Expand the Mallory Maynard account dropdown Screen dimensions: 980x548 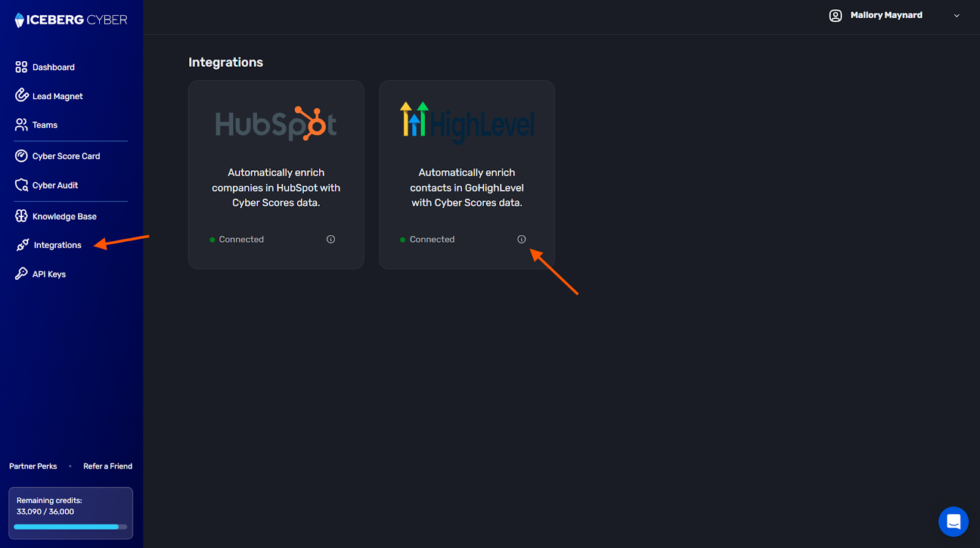tap(957, 16)
